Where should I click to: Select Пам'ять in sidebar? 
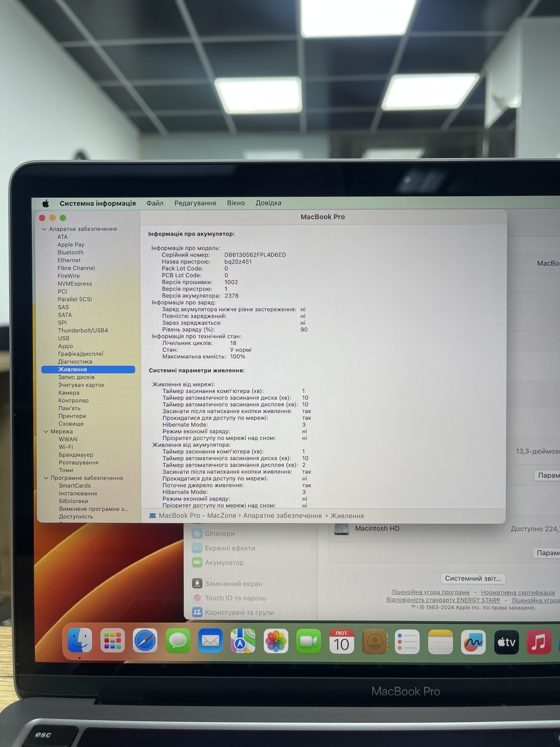pyautogui.click(x=69, y=408)
